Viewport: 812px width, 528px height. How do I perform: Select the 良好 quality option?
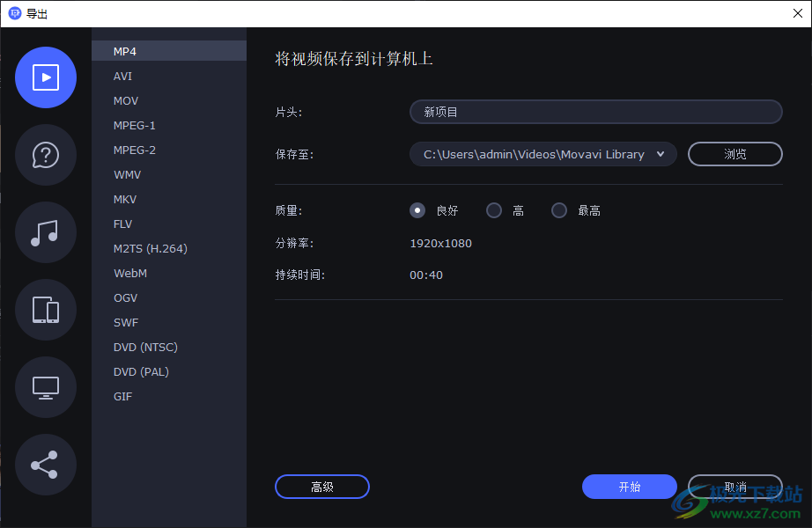(417, 209)
